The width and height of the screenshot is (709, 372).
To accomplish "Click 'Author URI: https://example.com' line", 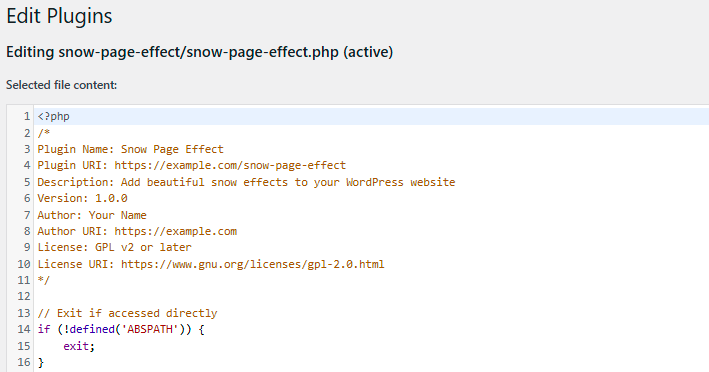I will [x=137, y=231].
